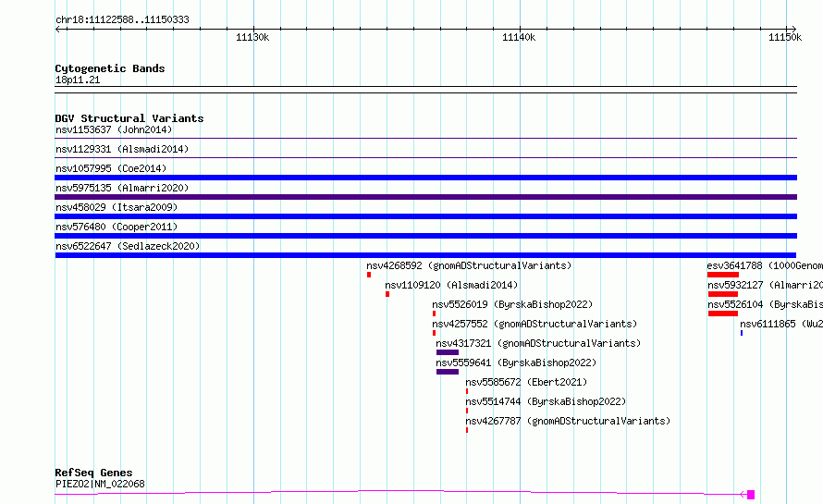Viewport: 823px width, 504px height.
Task: Click the DGV Structural Variants track title
Action: click(x=129, y=118)
